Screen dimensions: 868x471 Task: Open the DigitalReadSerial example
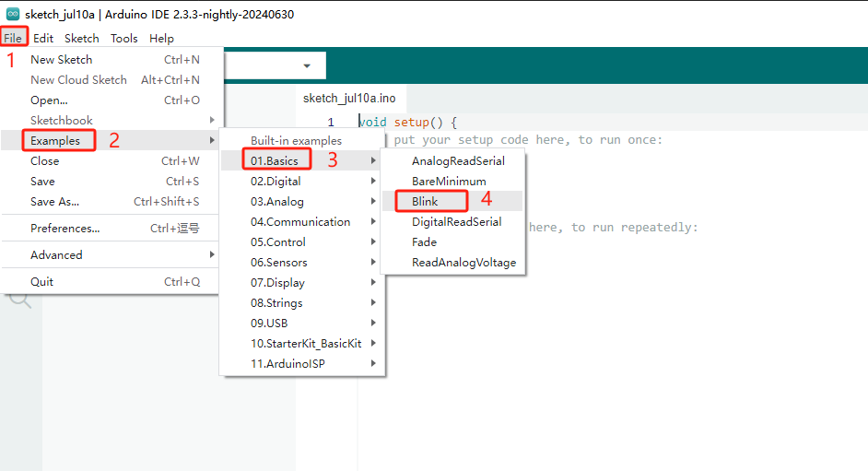coord(452,221)
